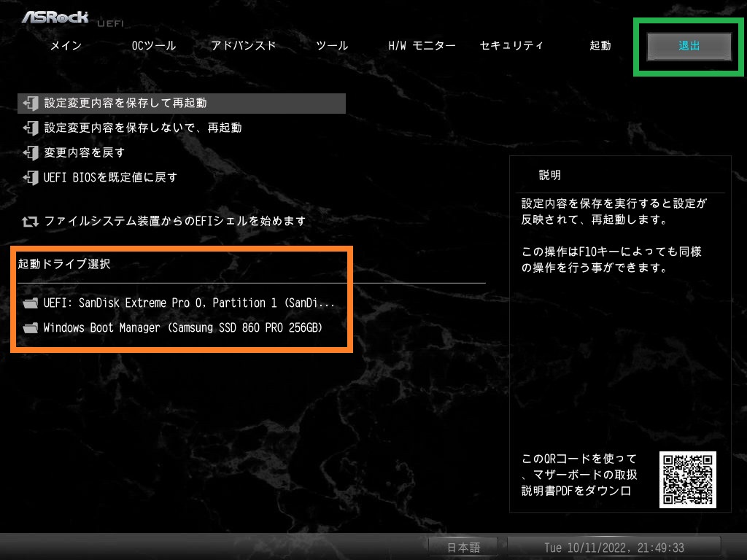
Task: Click the F10キー description text
Action: coord(611,260)
